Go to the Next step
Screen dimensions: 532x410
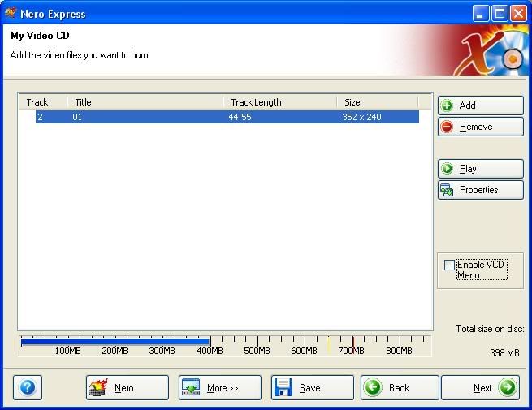point(481,387)
